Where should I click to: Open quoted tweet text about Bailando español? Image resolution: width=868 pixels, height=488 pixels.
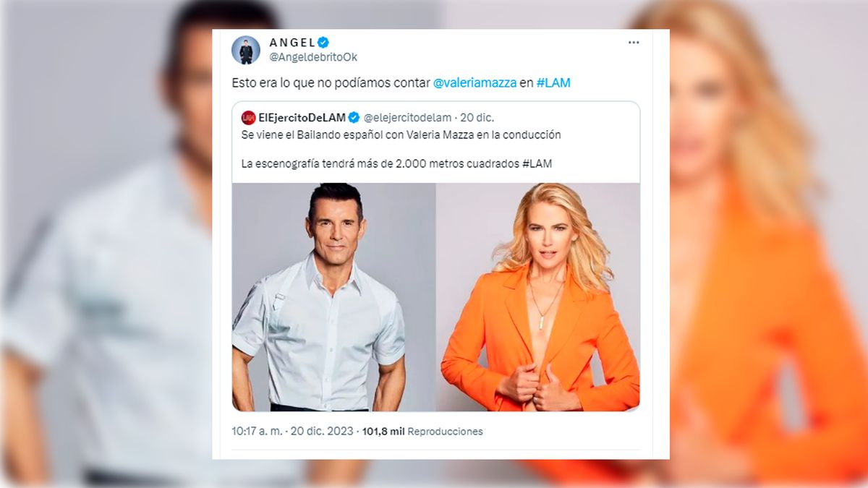[401, 135]
